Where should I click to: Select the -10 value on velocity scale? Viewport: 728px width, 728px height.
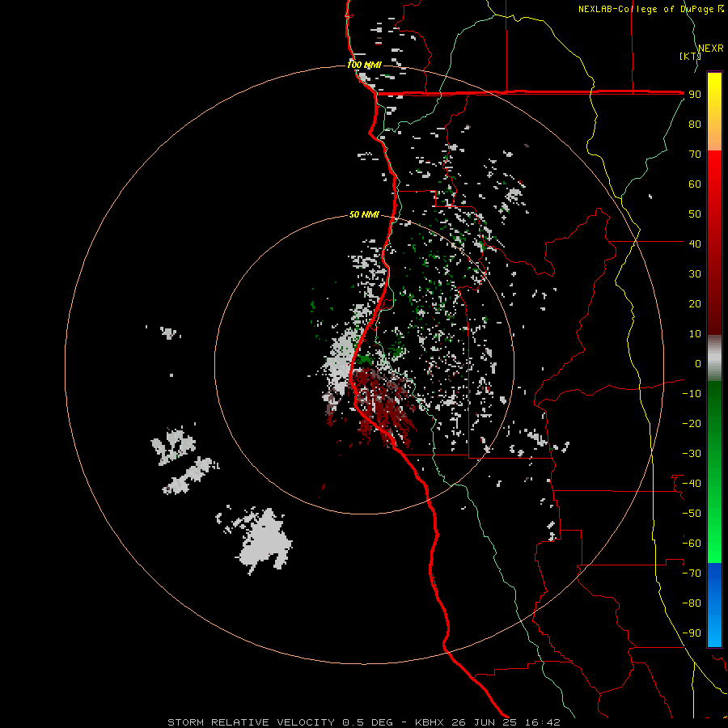(x=692, y=394)
